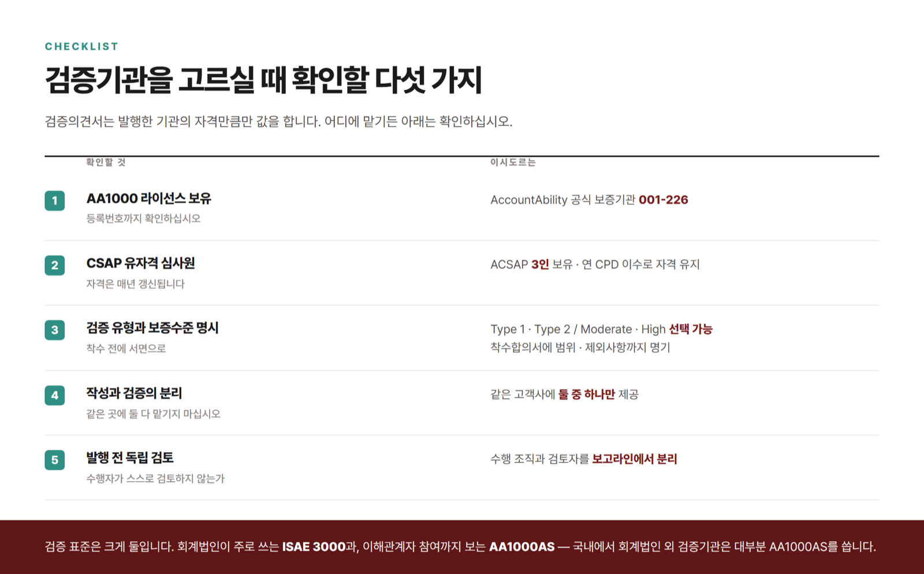
Task: Click the green "CHECKLIST" label
Action: [x=82, y=46]
